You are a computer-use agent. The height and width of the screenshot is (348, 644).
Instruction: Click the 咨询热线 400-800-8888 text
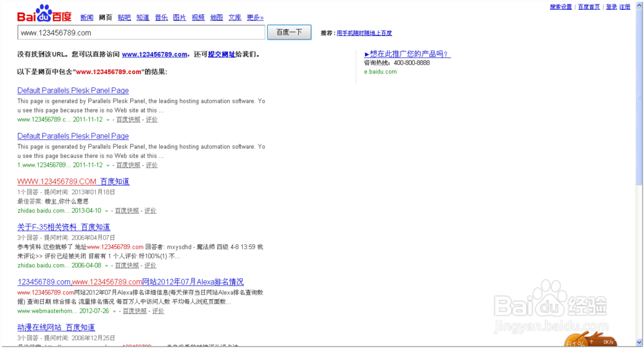click(x=397, y=63)
